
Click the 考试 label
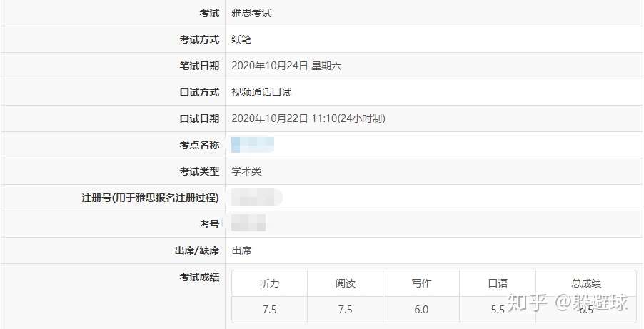click(209, 13)
